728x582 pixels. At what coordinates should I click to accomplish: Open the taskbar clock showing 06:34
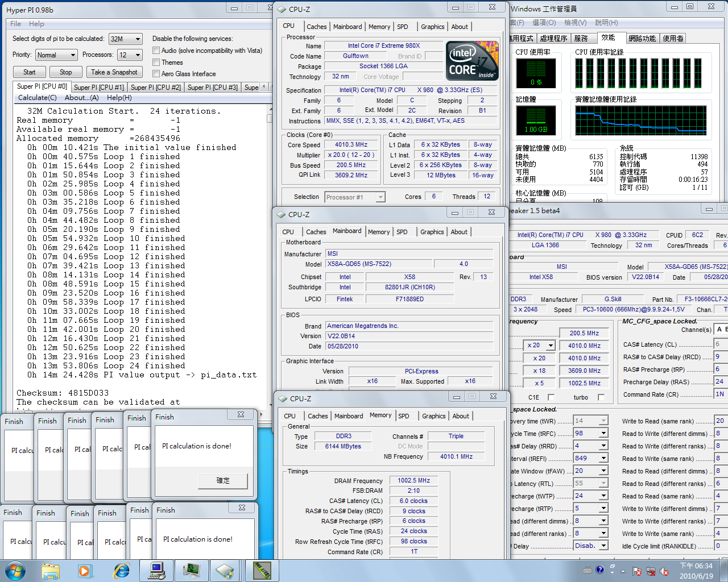(696, 571)
